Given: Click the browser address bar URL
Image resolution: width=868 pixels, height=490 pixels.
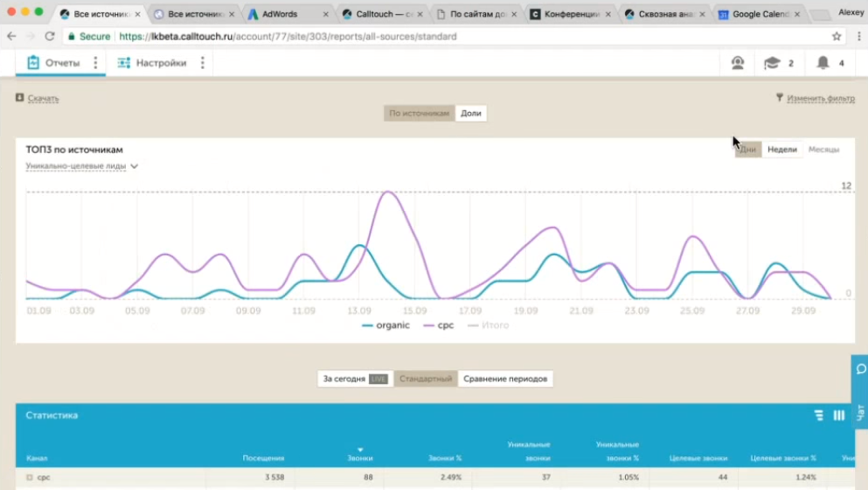Looking at the screenshot, I should [x=288, y=37].
